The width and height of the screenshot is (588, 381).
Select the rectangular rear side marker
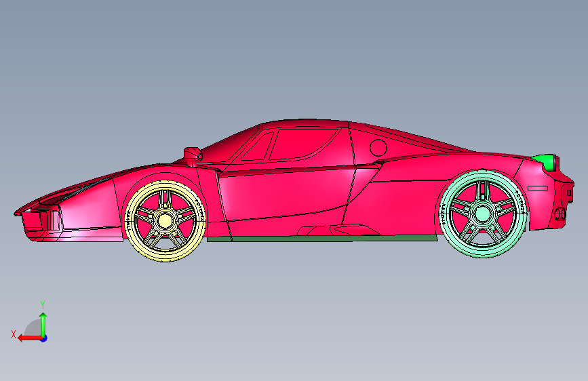[x=538, y=188]
